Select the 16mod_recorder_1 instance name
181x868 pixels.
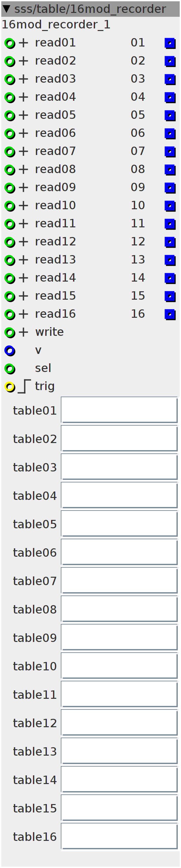click(56, 25)
